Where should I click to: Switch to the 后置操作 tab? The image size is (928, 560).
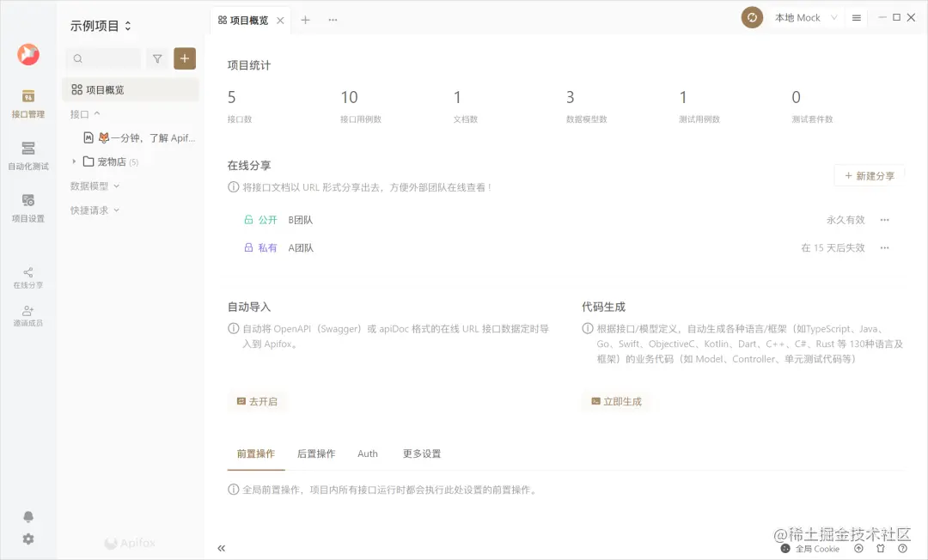tap(316, 453)
